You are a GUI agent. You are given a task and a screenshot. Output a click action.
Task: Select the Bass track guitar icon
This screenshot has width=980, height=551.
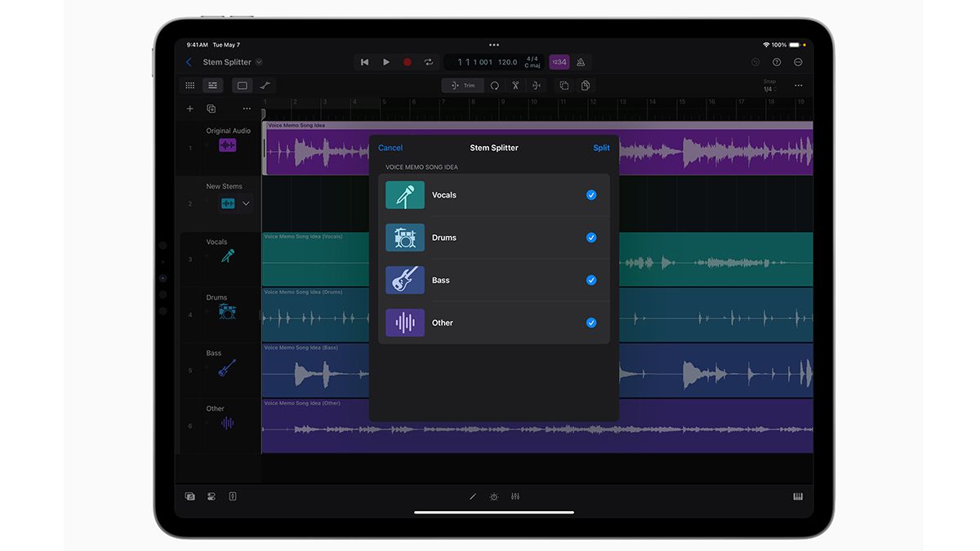(x=227, y=367)
